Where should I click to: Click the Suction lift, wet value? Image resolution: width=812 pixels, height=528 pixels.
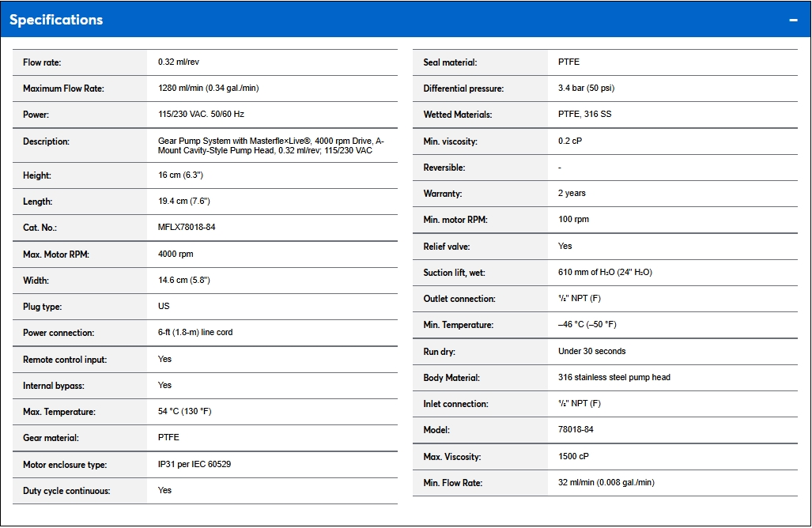click(x=605, y=273)
